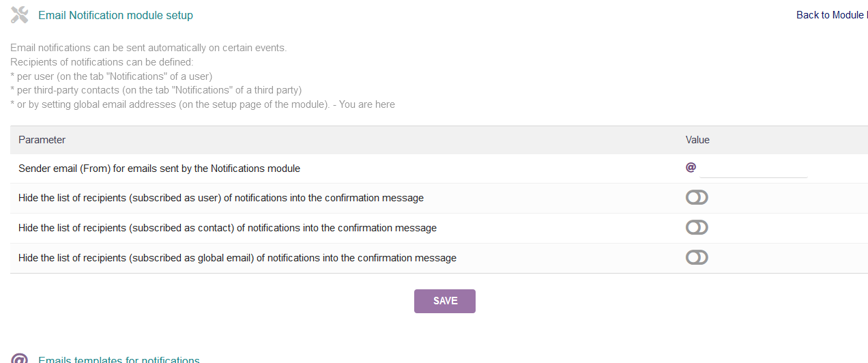Click the label about recipients subscribed as user
This screenshot has width=868, height=363.
[221, 198]
